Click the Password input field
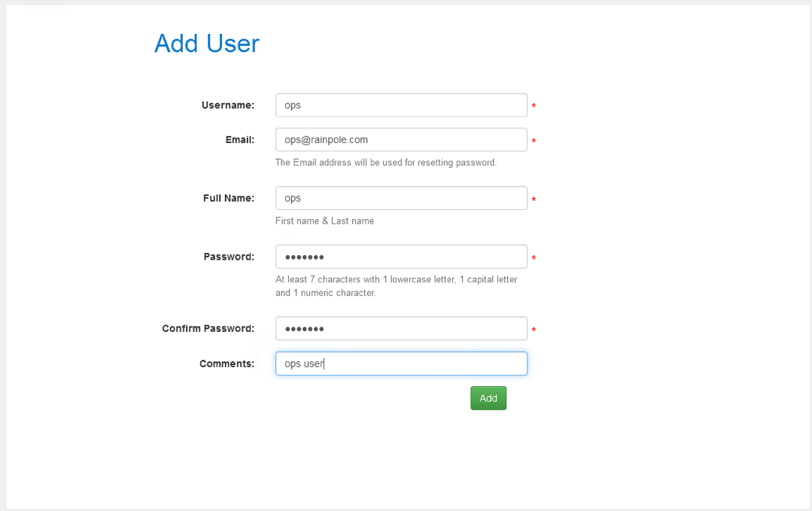The width and height of the screenshot is (812, 511). 401,256
